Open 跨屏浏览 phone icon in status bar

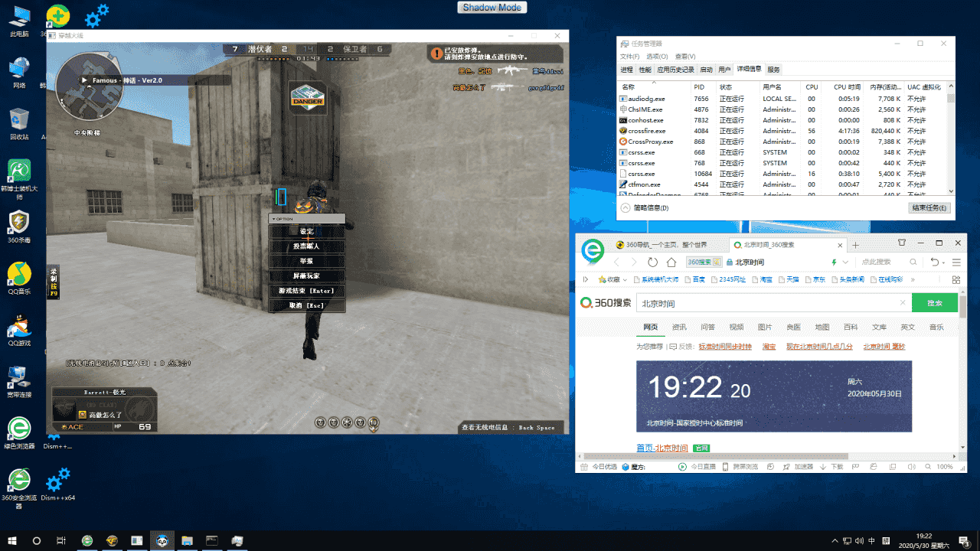click(x=727, y=466)
